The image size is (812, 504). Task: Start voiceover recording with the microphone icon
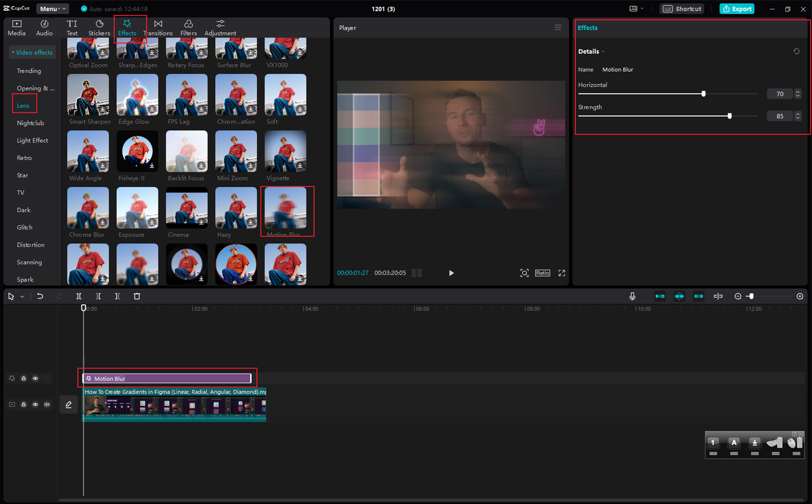(632, 296)
